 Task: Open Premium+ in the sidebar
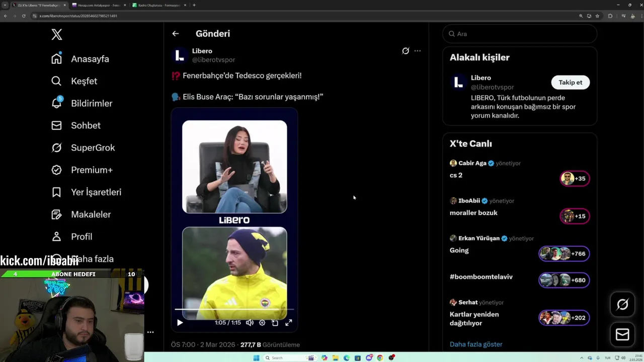coord(82,170)
